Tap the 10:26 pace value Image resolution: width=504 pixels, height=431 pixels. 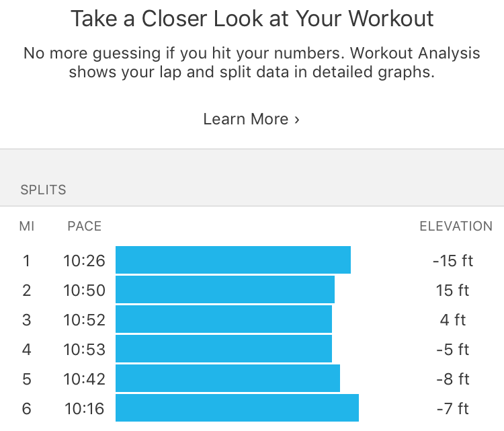pyautogui.click(x=84, y=260)
